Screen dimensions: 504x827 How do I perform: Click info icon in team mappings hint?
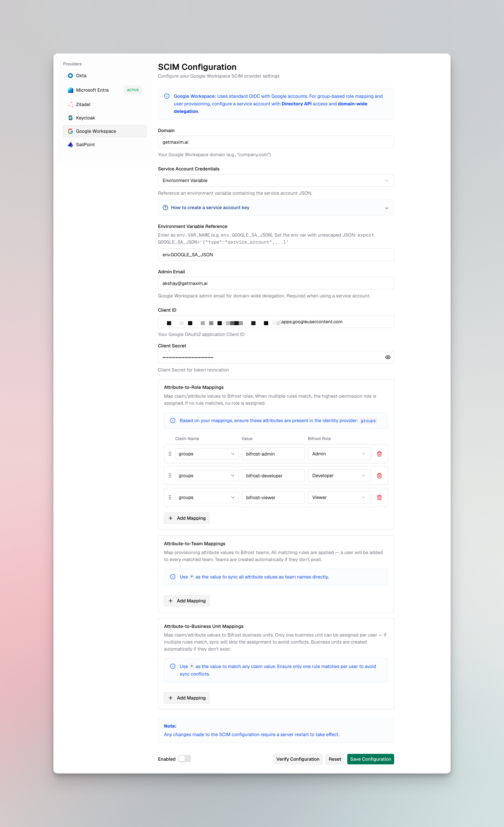173,577
